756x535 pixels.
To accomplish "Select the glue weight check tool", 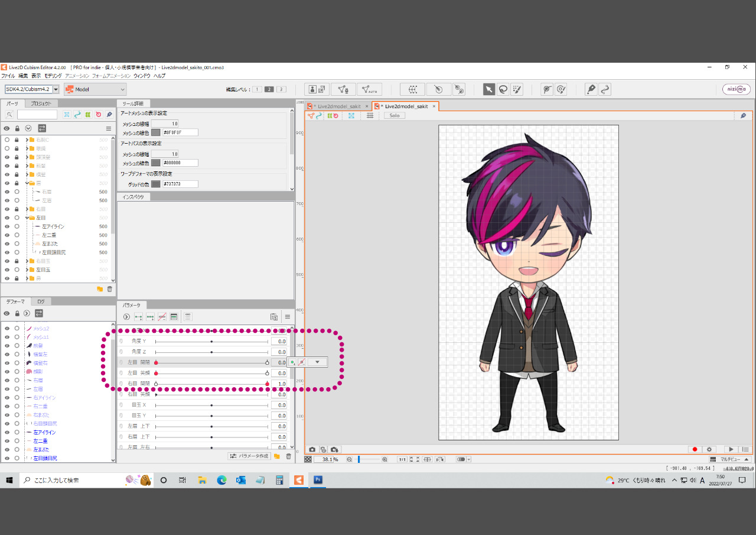I will pyautogui.click(x=561, y=89).
